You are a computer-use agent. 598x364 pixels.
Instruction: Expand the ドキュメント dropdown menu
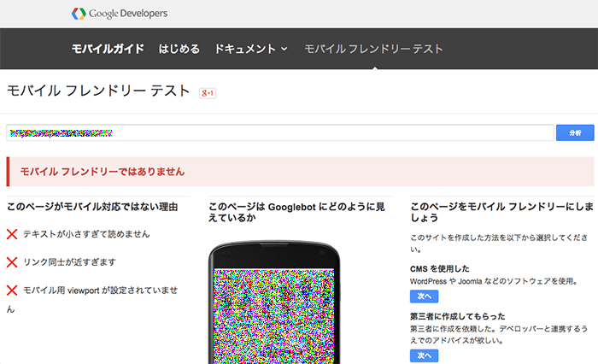pos(250,49)
